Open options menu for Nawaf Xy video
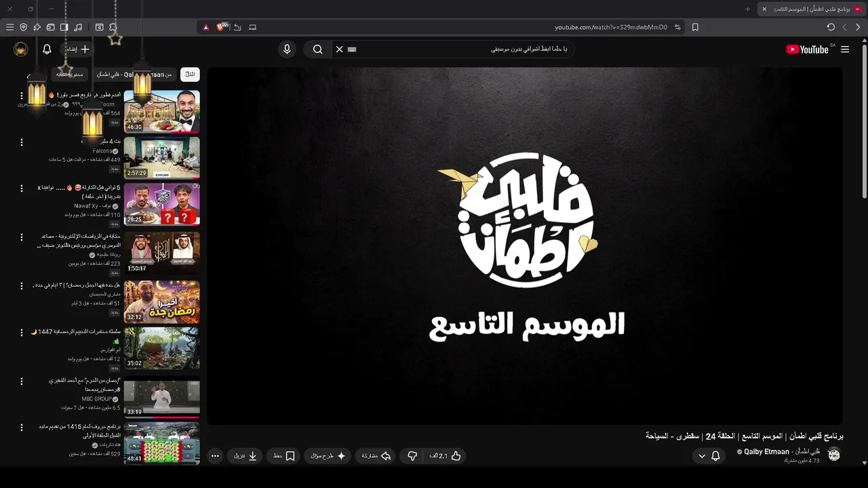Viewport: 868px width, 488px height. pos(21,188)
